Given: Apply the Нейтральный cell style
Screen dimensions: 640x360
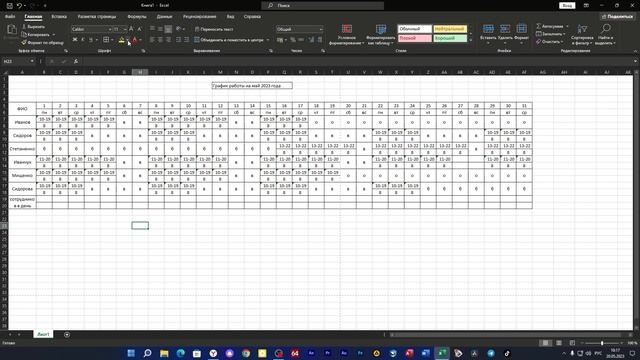Looking at the screenshot, I should (450, 29).
